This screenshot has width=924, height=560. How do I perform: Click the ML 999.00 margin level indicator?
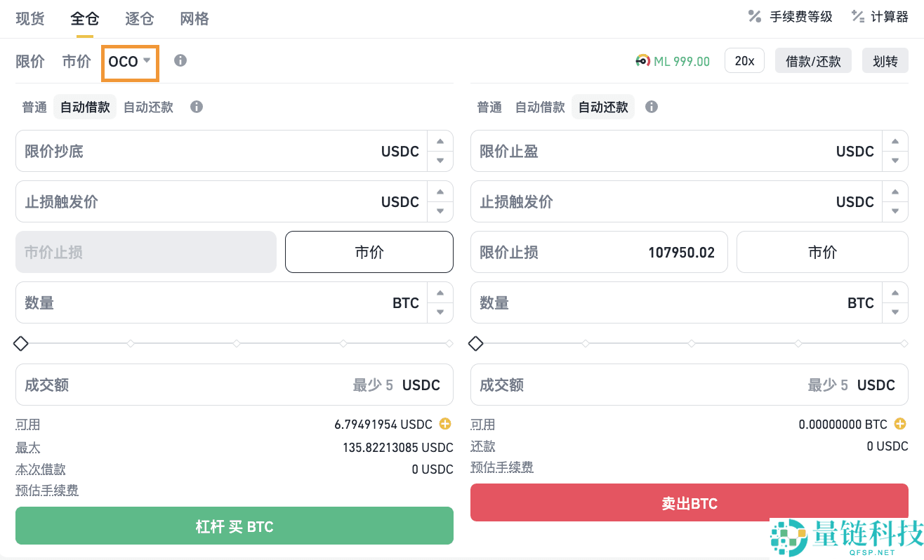coord(673,61)
